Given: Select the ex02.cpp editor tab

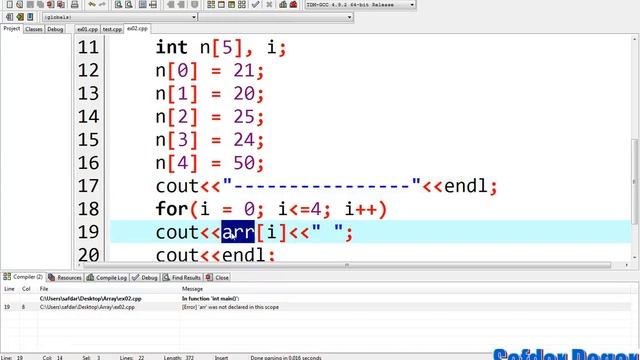Looking at the screenshot, I should (137, 29).
